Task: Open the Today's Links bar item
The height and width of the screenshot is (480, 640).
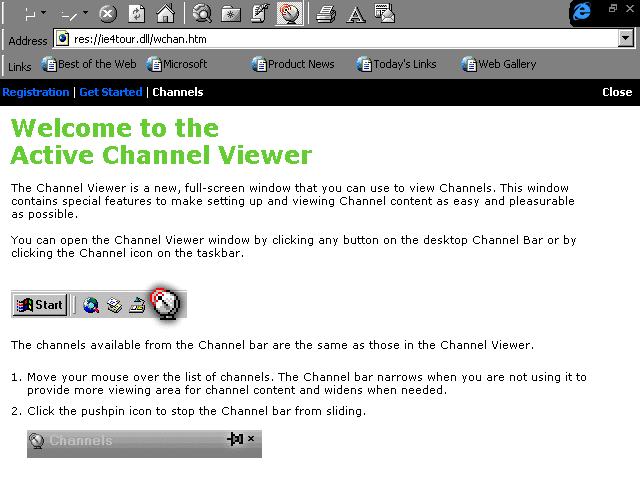Action: (x=396, y=64)
